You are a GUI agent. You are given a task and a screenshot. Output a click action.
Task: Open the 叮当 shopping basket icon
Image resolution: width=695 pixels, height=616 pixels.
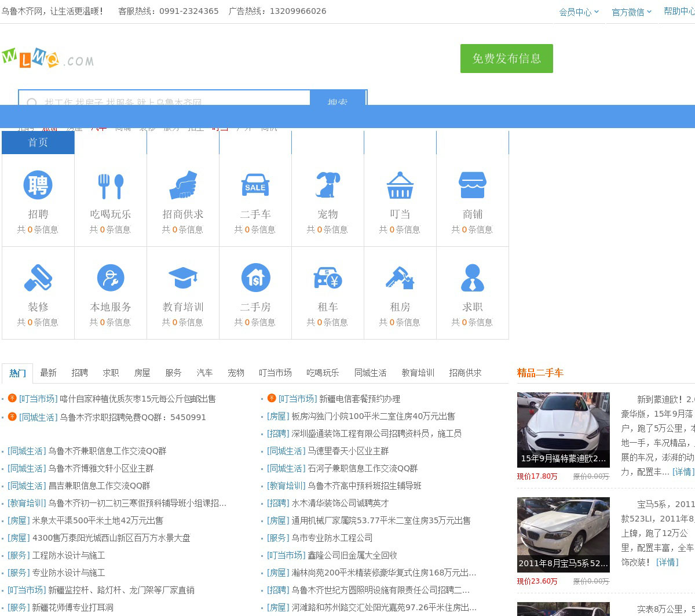click(400, 185)
